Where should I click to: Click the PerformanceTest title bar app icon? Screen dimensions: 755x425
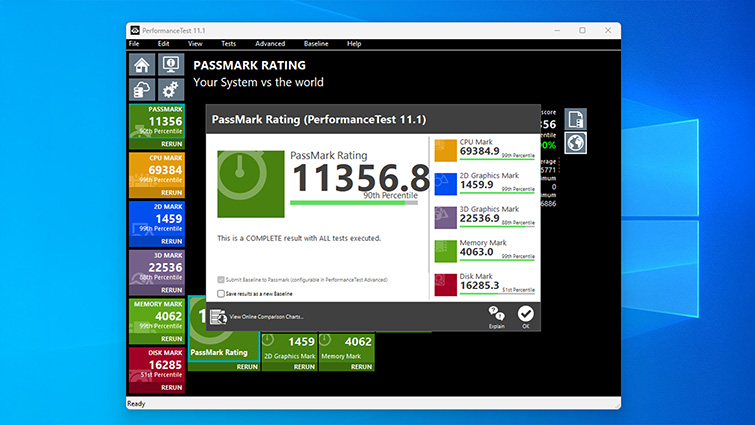click(x=135, y=30)
